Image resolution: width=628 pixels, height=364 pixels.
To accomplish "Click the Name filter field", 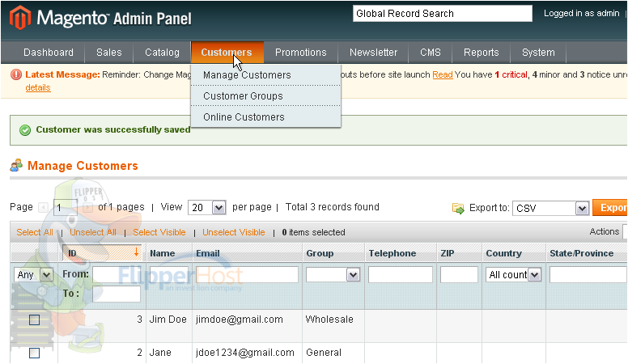I will click(169, 275).
